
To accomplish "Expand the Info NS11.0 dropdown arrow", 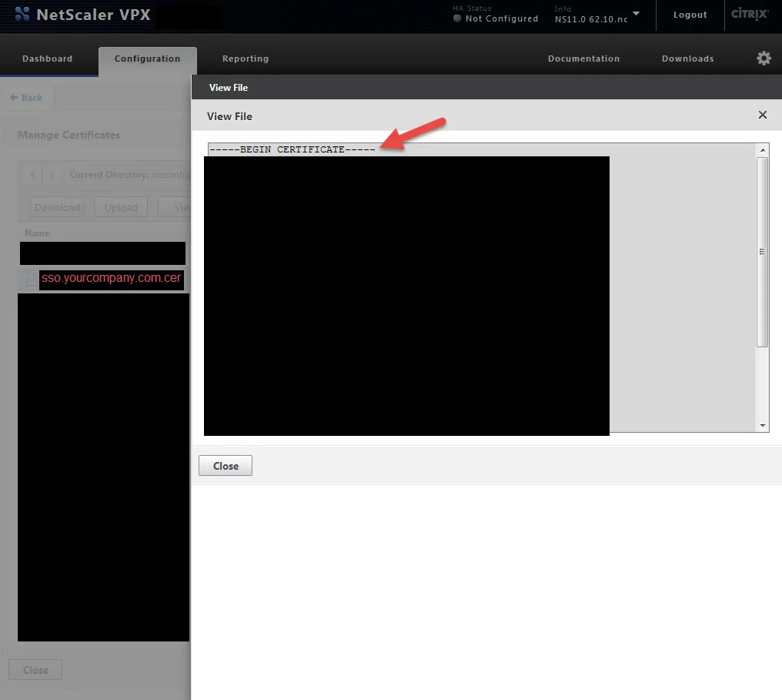I will tap(636, 13).
